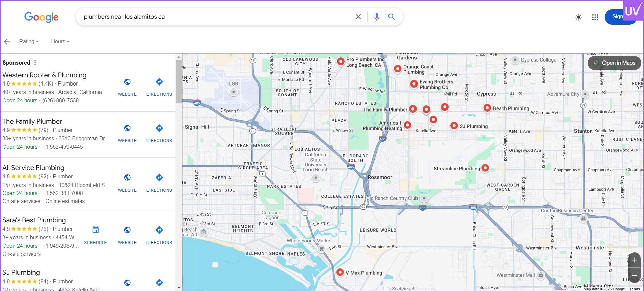Open SJ Plumbing website icon
This screenshot has width=644, height=291.
coord(127,283)
